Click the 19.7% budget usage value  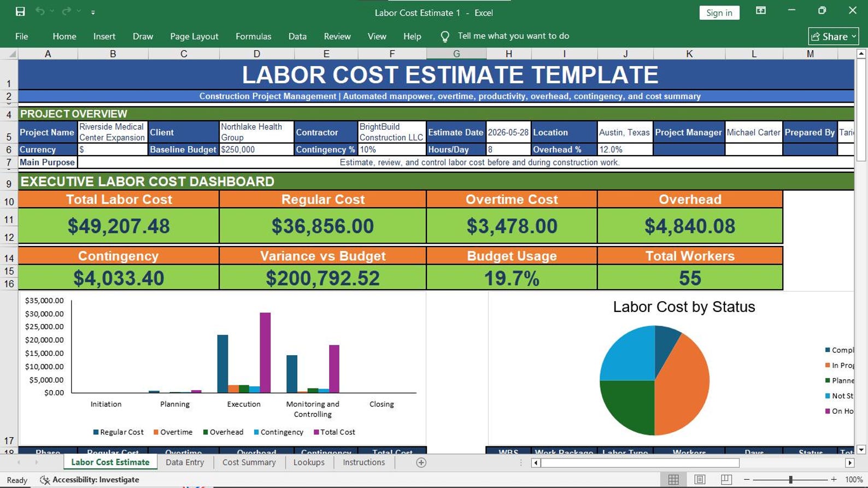tap(512, 278)
